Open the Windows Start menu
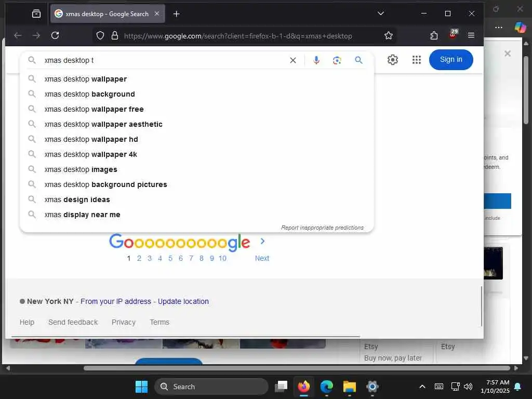 (141, 387)
